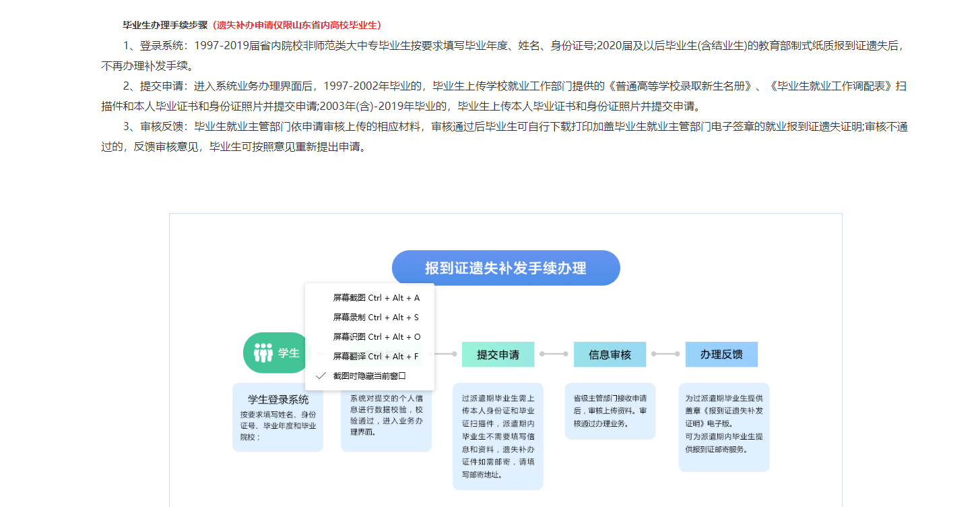Select 屏幕截图 Ctrl+Alt+A from context menu
Image resolution: width=980 pixels, height=507 pixels.
tap(376, 297)
